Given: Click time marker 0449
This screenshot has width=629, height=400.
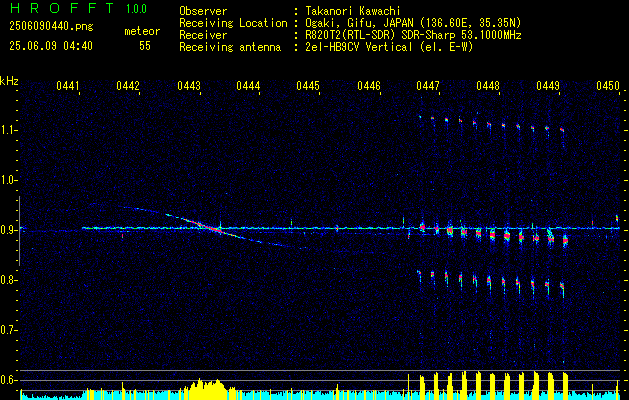Looking at the screenshot, I should coord(548,85).
